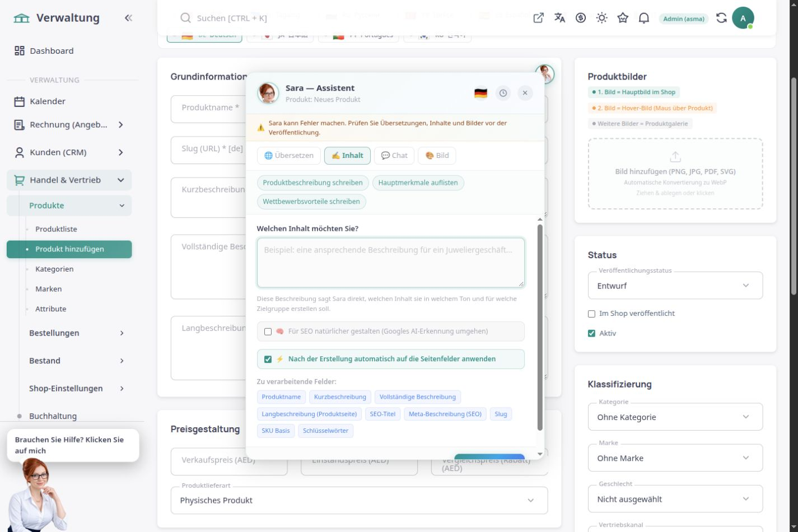
Task: Open the language translation icon in header
Action: tap(559, 18)
